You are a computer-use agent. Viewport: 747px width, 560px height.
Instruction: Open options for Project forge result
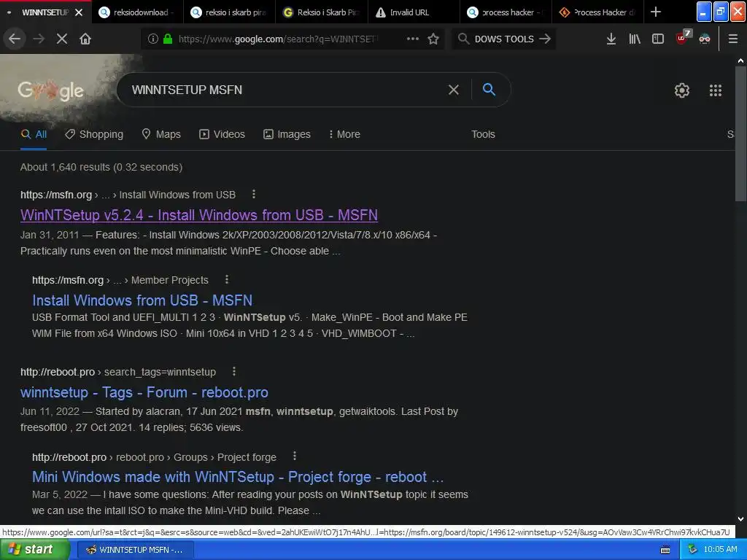[295, 456]
